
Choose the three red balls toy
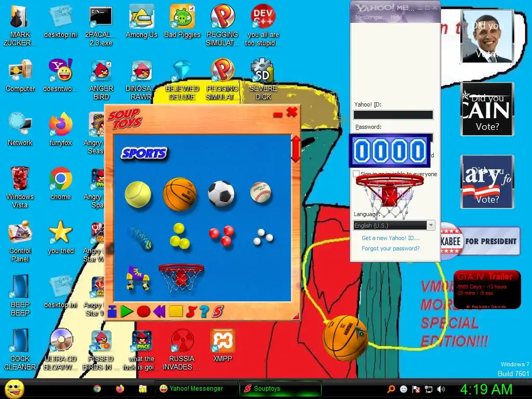click(x=221, y=235)
